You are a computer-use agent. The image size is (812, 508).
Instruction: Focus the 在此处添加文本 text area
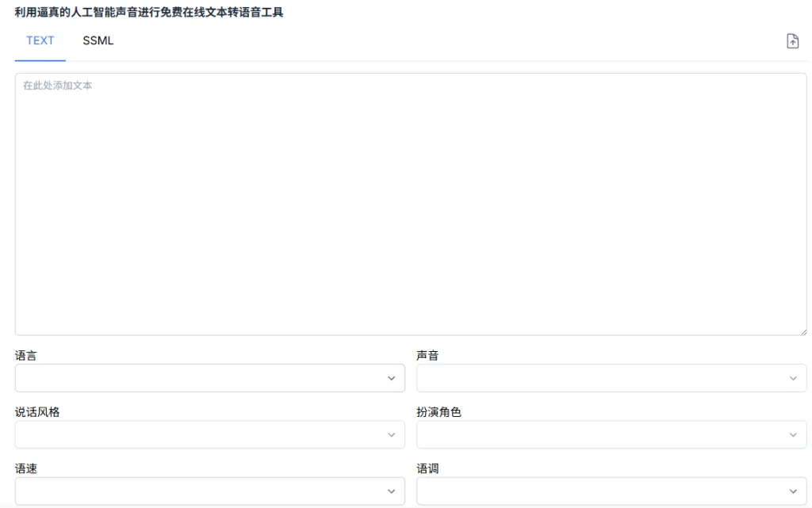coord(411,204)
